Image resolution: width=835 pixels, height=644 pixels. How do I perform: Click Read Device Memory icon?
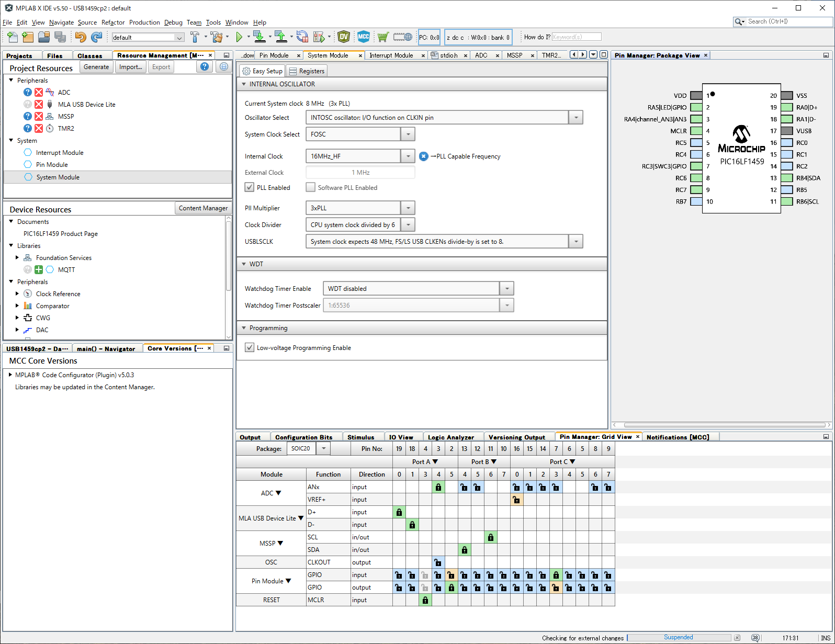(281, 37)
